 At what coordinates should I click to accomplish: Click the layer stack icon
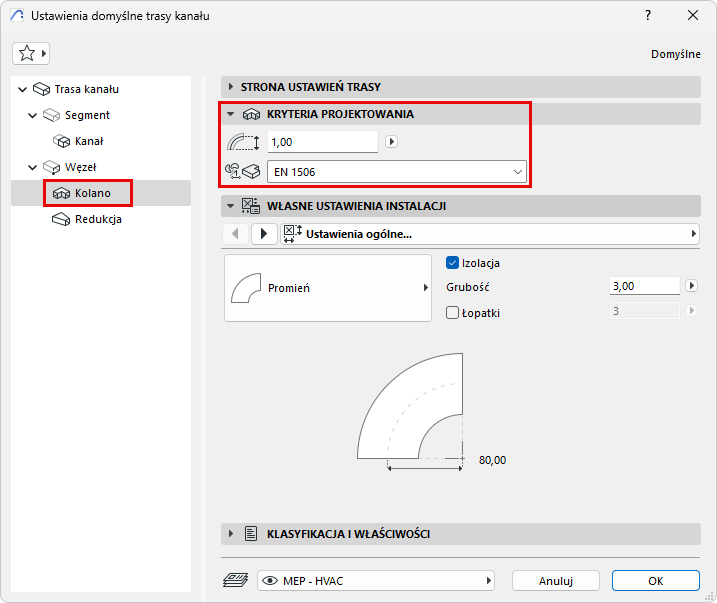pyautogui.click(x=235, y=581)
